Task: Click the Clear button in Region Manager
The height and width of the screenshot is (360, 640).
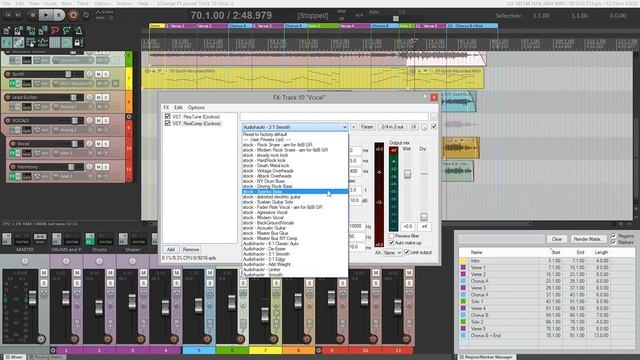Action: tap(557, 239)
